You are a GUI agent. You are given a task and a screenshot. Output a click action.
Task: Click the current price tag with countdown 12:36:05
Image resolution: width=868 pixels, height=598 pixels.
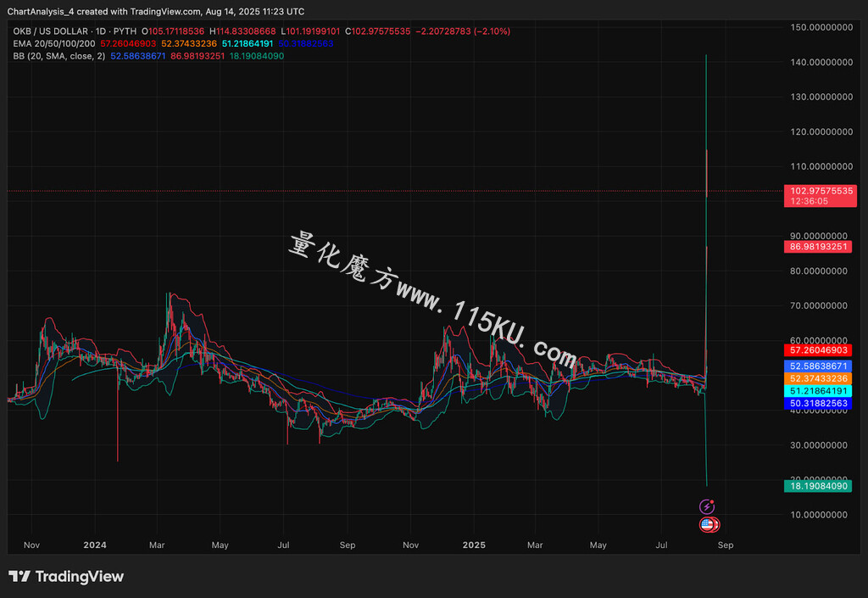click(821, 196)
